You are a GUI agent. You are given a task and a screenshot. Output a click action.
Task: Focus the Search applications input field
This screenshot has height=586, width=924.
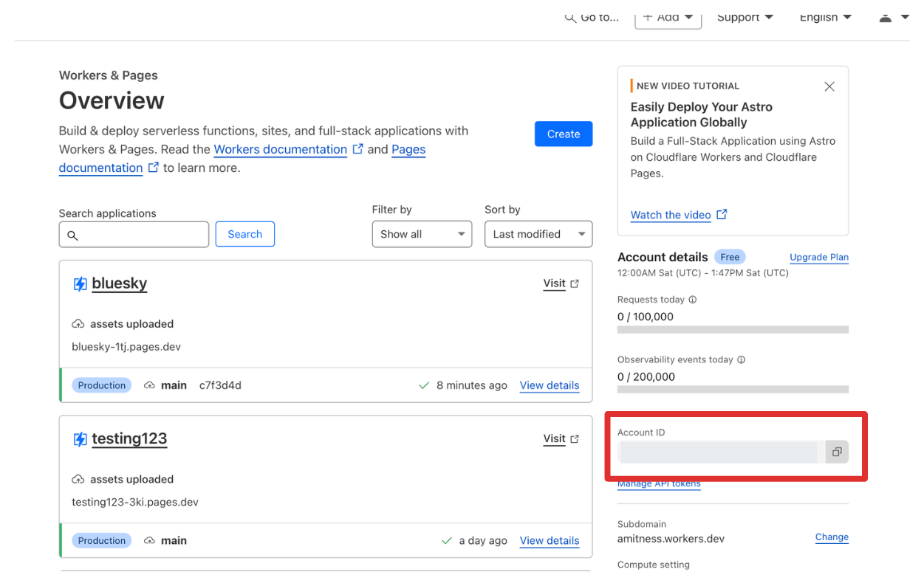(142, 235)
